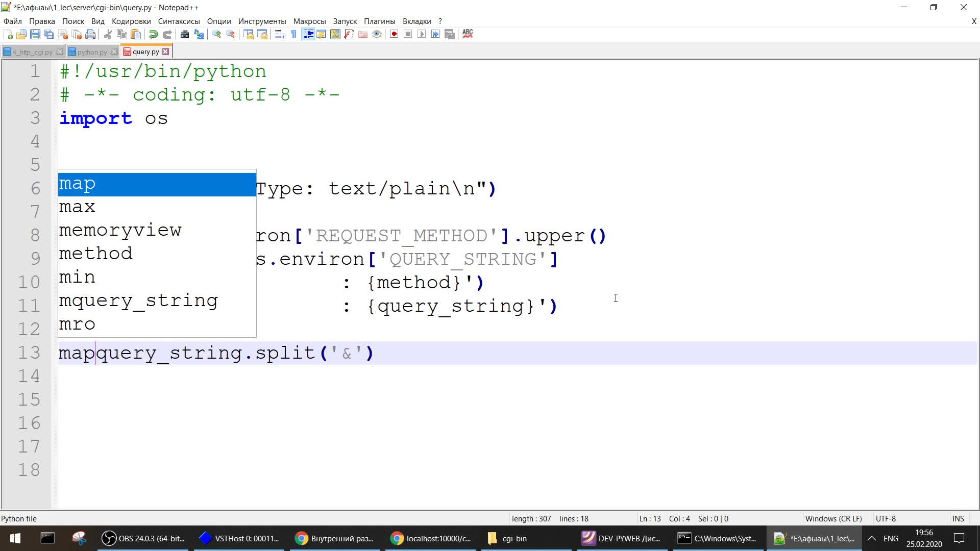The height and width of the screenshot is (551, 980).
Task: Save the current file toolbar icon
Action: 35,34
